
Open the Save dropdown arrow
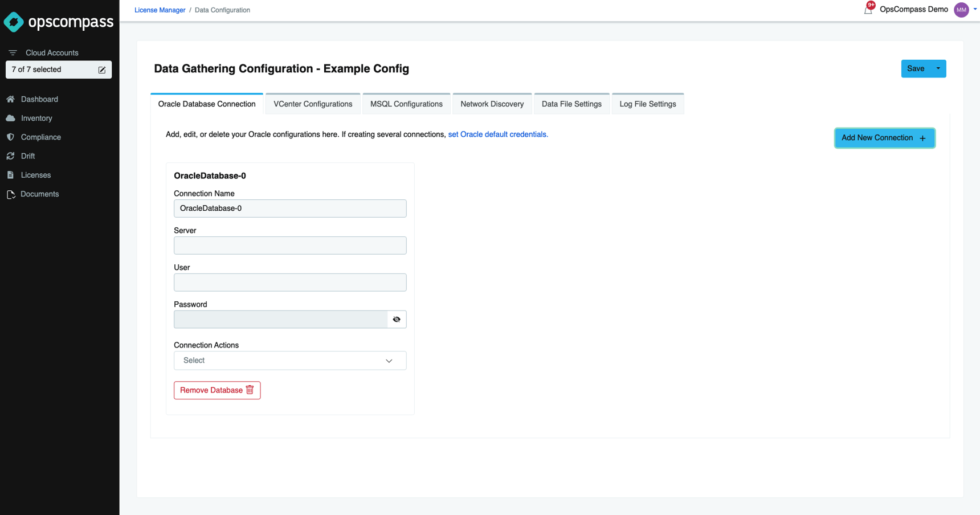(938, 68)
